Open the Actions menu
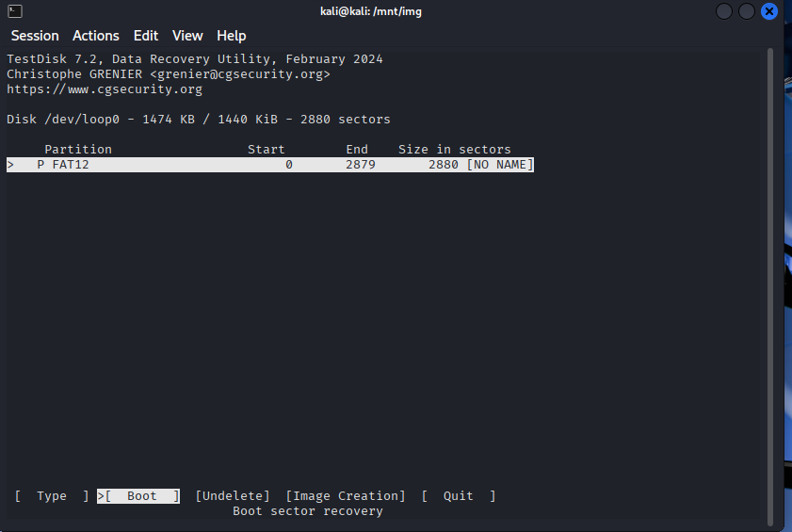This screenshot has width=792, height=532. click(96, 36)
